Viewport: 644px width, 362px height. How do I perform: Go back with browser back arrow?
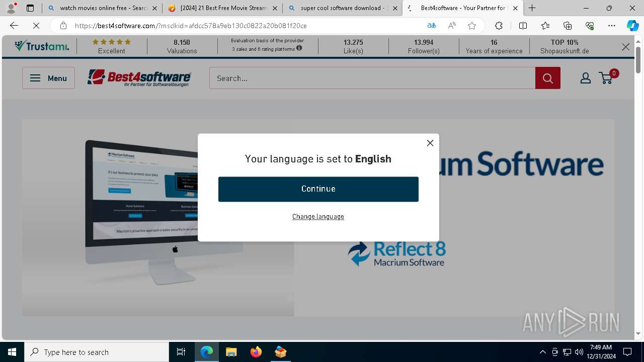pyautogui.click(x=14, y=26)
